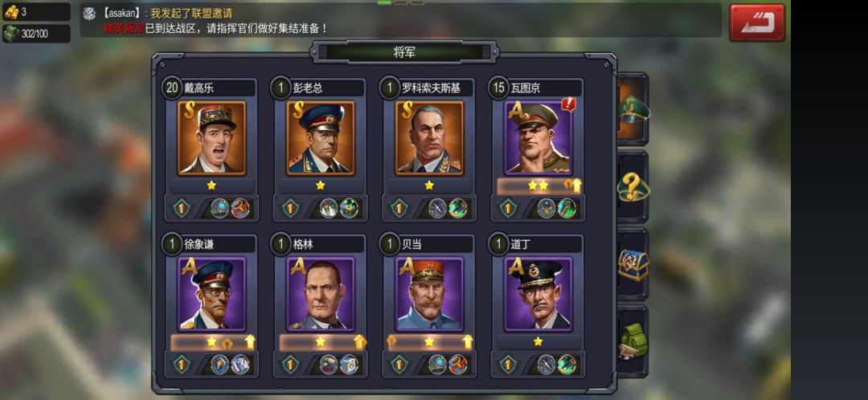Open the question mark cap tab

(x=633, y=187)
